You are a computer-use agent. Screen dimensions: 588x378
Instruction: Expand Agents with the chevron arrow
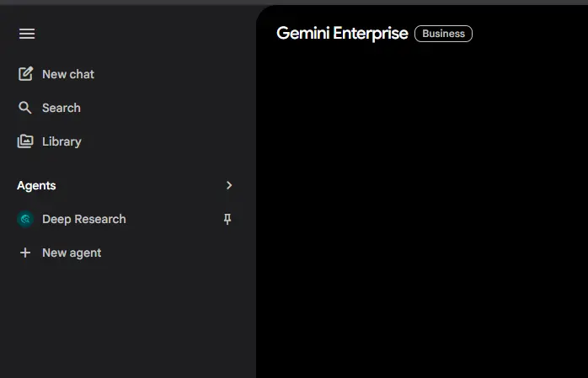(229, 185)
